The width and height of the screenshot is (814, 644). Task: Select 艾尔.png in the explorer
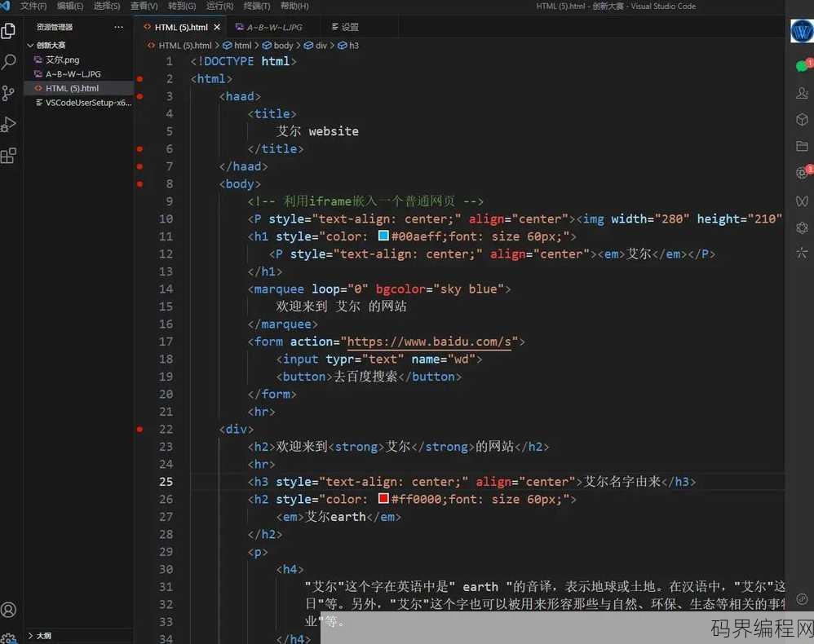(79, 60)
